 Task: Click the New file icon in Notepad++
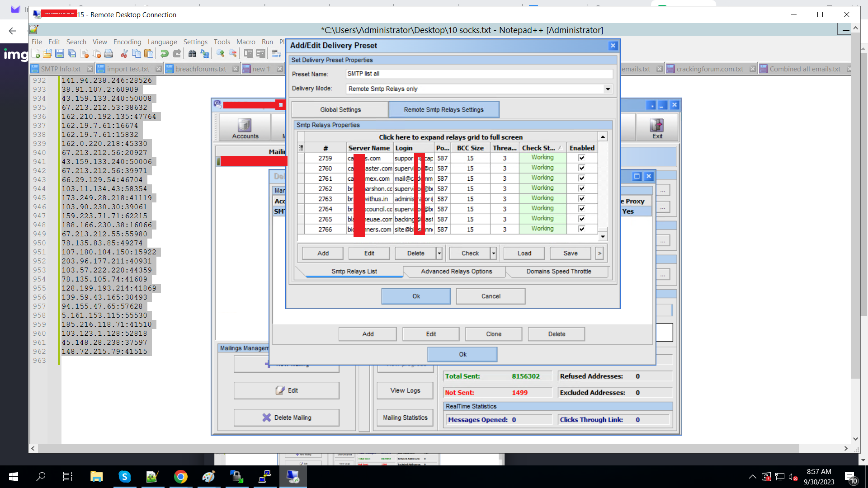point(36,54)
